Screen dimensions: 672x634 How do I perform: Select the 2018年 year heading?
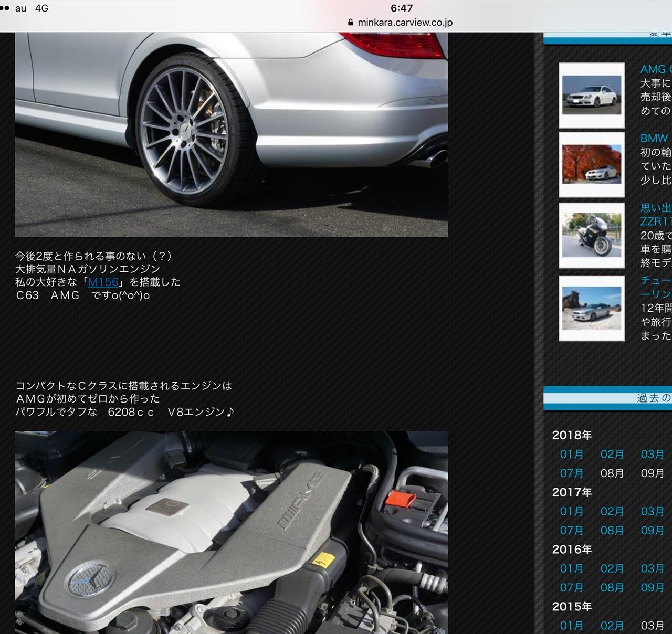(x=572, y=435)
